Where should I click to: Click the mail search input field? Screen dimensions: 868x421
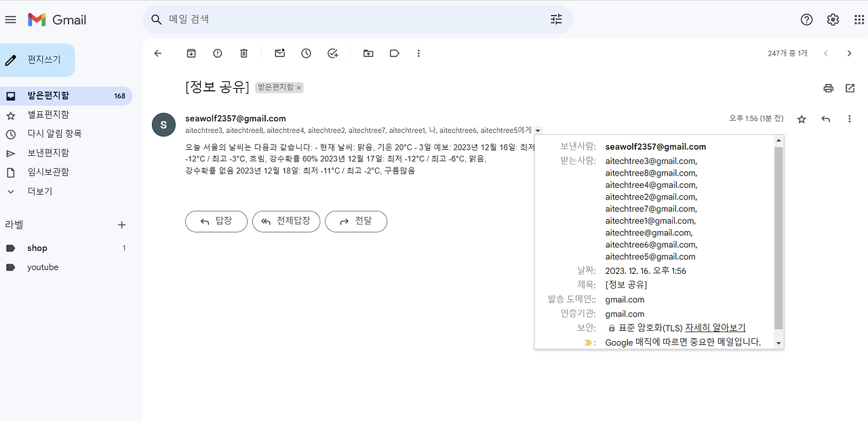point(353,19)
